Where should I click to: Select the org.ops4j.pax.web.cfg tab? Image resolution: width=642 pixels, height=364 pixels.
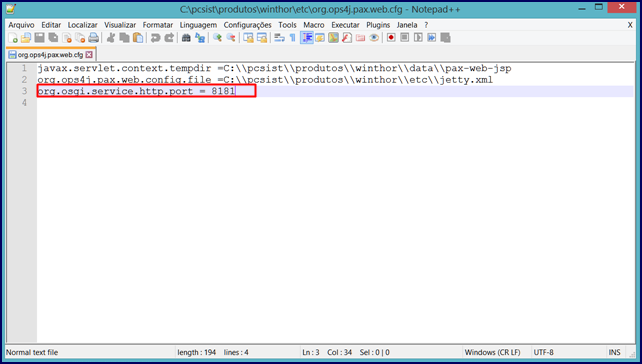point(50,54)
